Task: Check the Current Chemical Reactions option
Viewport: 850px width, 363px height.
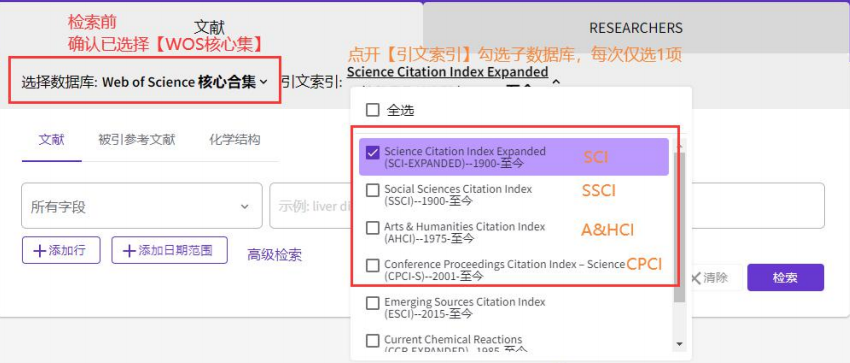Action: click(x=372, y=341)
